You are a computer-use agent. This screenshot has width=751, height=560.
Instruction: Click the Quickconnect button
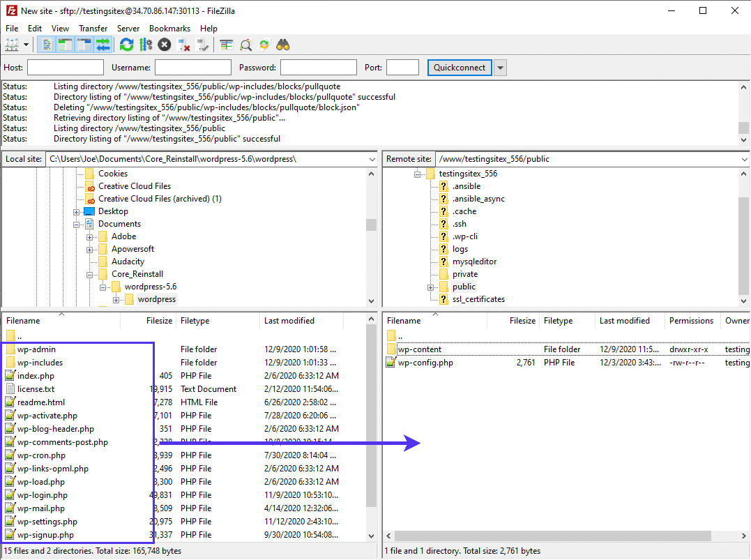click(x=460, y=68)
